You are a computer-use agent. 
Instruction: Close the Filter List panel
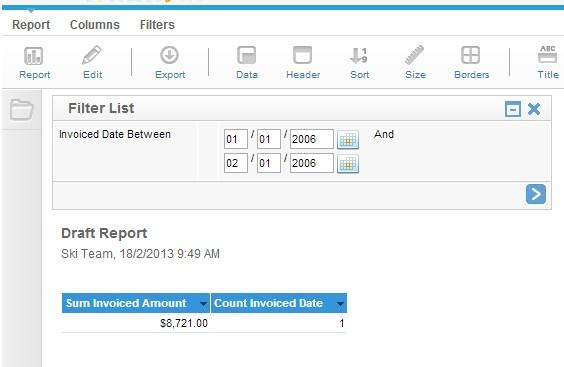pos(534,109)
